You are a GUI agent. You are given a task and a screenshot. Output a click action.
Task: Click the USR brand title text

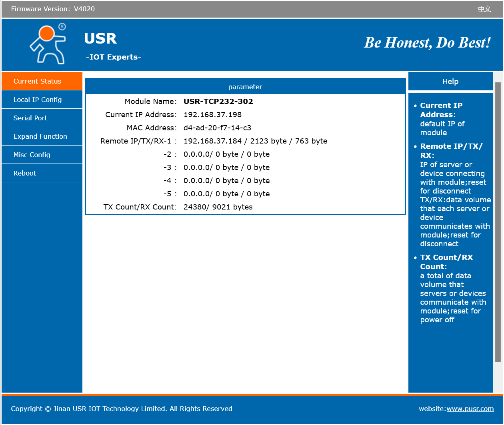[x=100, y=38]
